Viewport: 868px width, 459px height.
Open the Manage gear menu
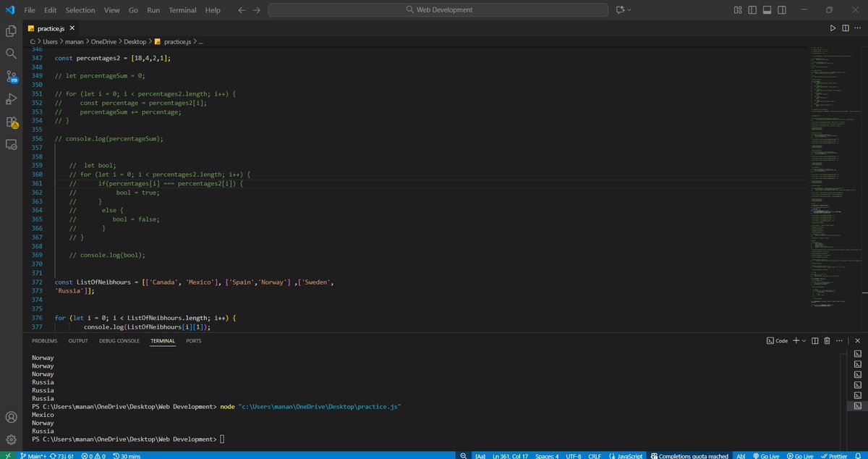point(11,439)
